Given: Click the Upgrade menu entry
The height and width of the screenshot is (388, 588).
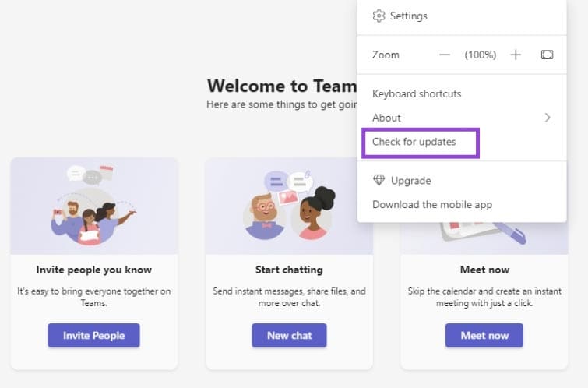Looking at the screenshot, I should click(410, 181).
